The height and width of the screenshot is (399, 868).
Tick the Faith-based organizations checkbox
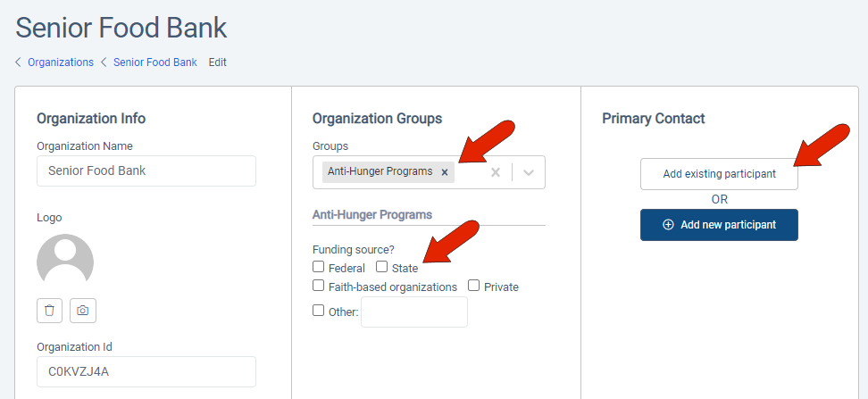point(318,287)
